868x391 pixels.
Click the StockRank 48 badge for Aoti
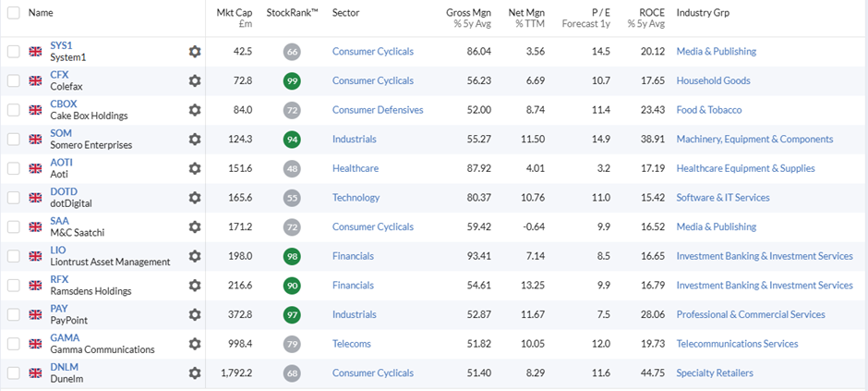click(293, 169)
